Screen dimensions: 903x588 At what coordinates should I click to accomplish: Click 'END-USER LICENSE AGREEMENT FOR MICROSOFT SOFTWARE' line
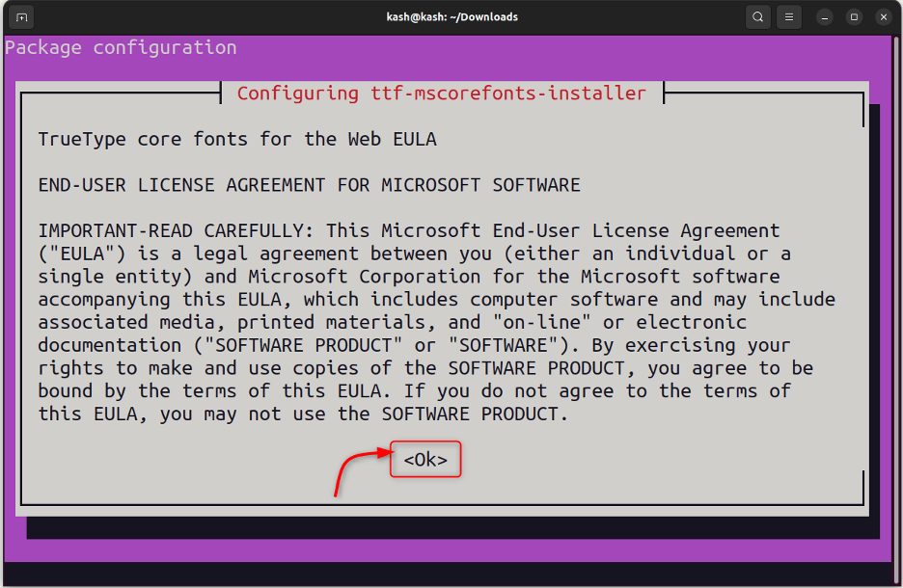tap(310, 185)
